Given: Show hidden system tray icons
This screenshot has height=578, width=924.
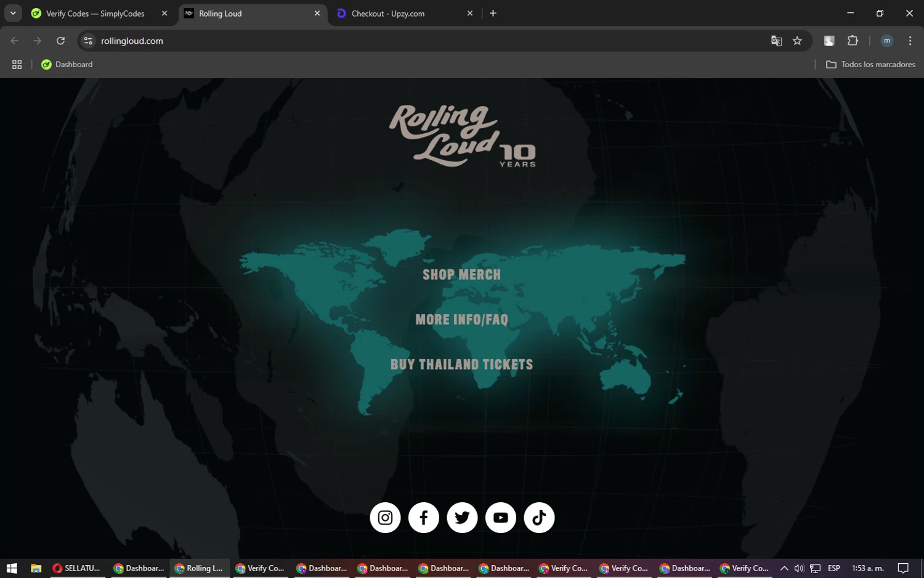Looking at the screenshot, I should (784, 568).
